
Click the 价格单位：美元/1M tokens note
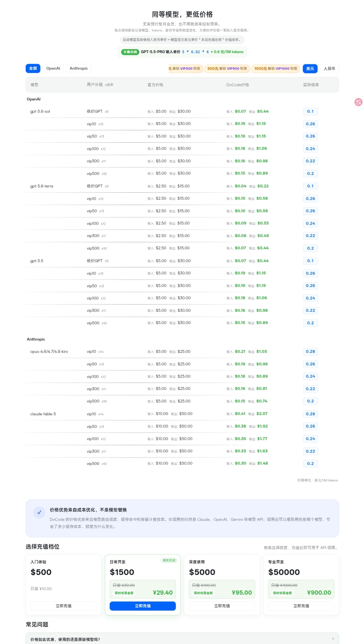(x=318, y=481)
